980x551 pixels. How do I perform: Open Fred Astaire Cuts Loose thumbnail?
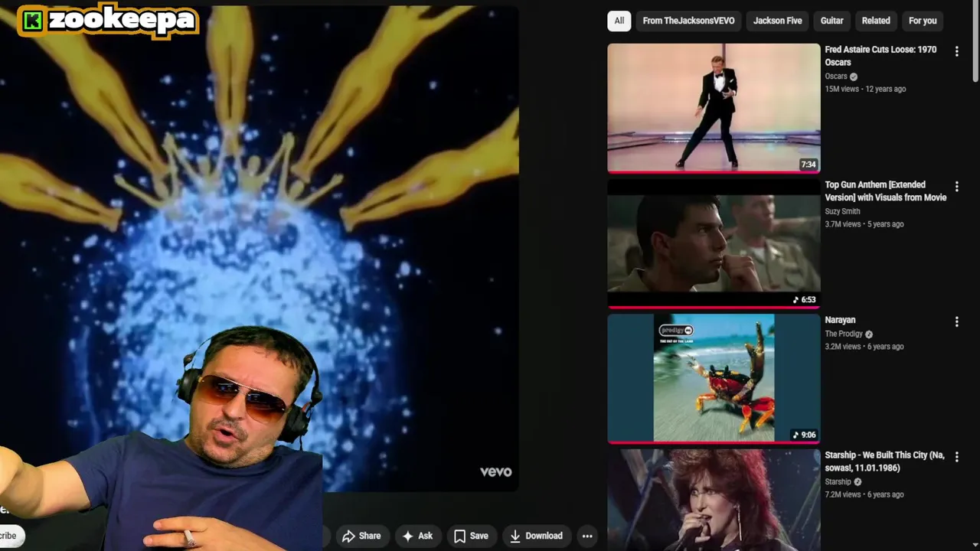pyautogui.click(x=714, y=108)
